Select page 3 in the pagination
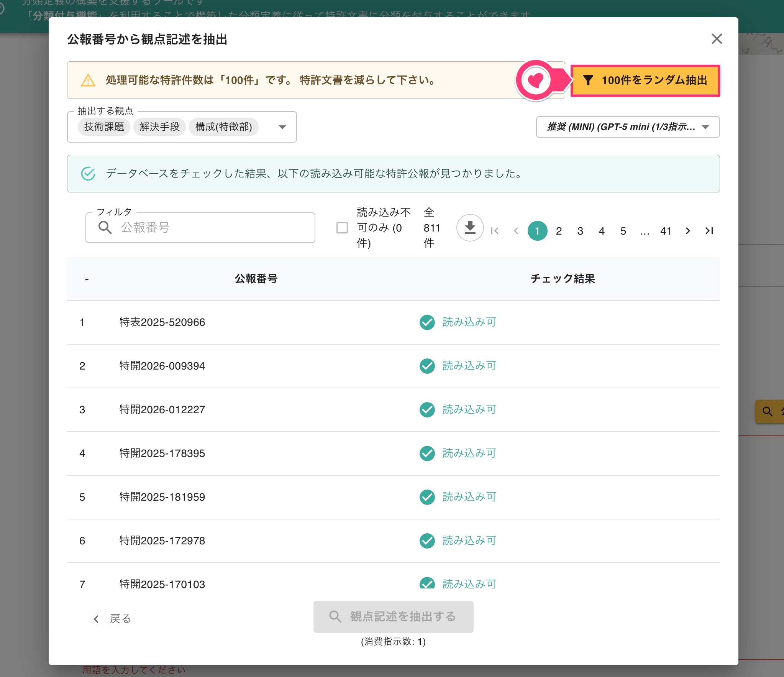 click(x=580, y=231)
